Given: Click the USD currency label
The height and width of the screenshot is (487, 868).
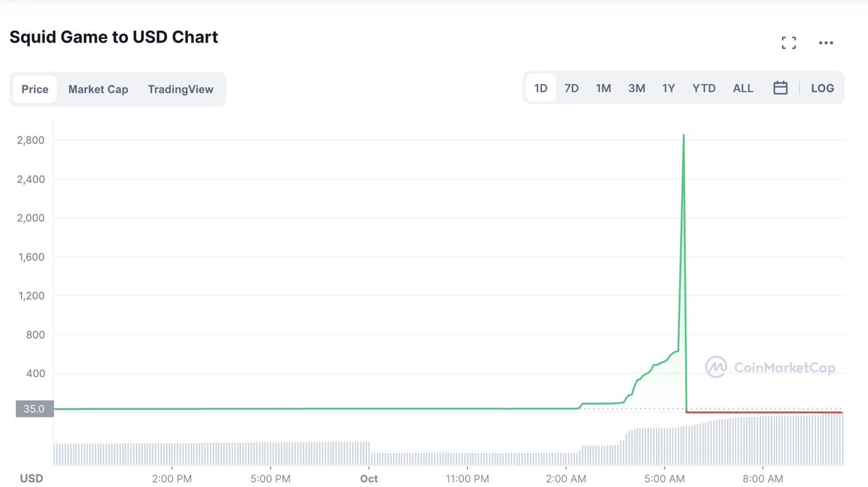Looking at the screenshot, I should click(31, 478).
